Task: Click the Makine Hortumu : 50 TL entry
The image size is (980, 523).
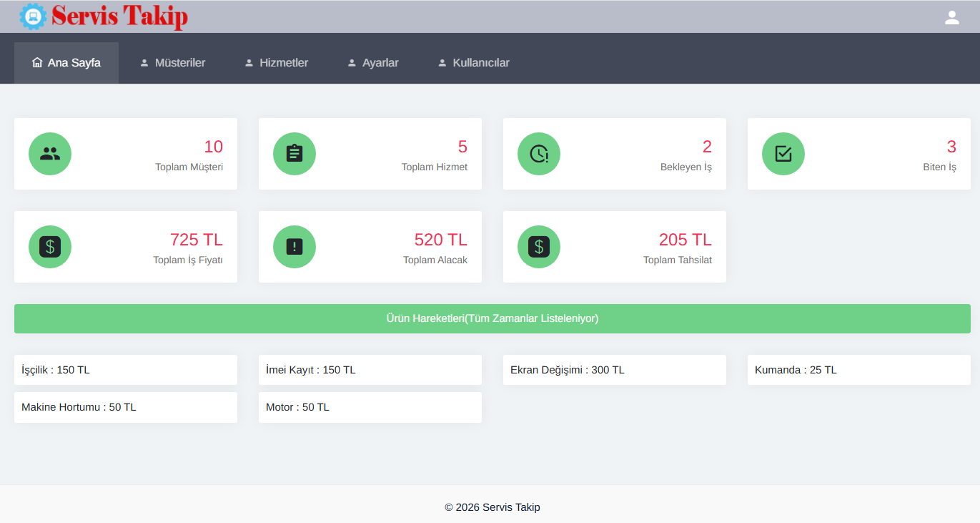Action: click(126, 407)
